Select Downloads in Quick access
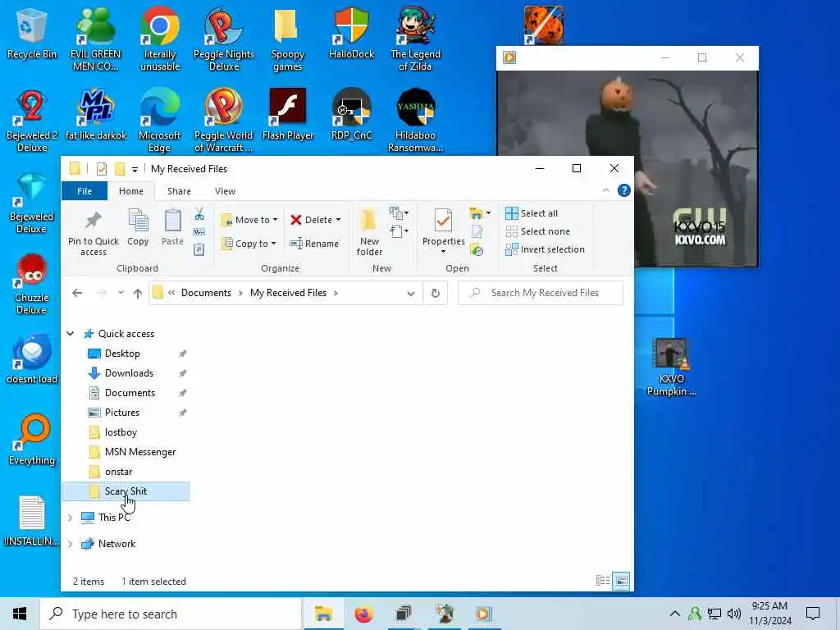The width and height of the screenshot is (840, 630). (129, 373)
